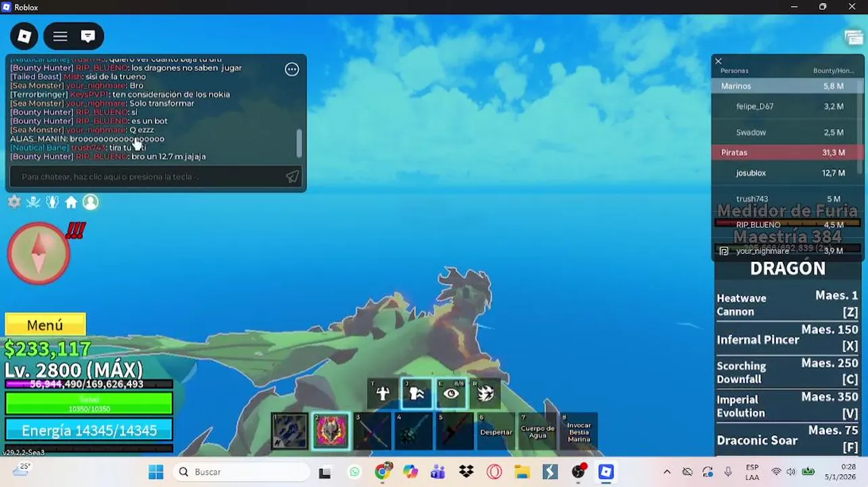Open settings gear below chat
This screenshot has width=868, height=487.
pyautogui.click(x=14, y=202)
